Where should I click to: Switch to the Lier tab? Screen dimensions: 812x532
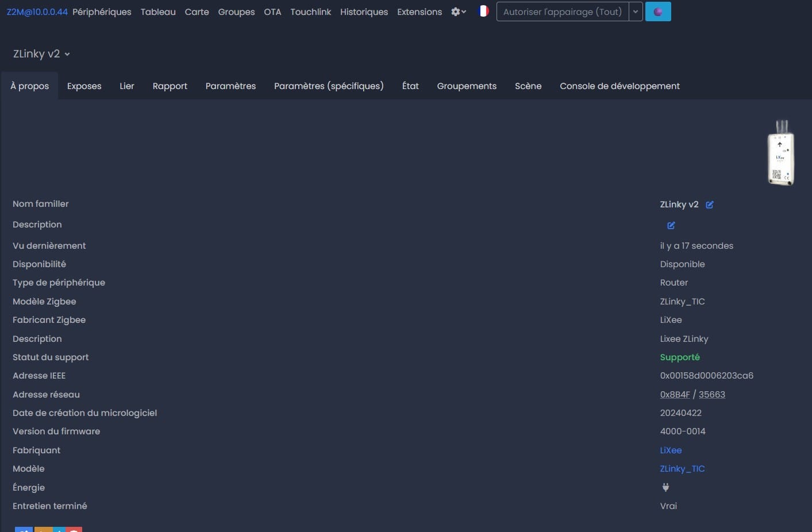coord(127,86)
